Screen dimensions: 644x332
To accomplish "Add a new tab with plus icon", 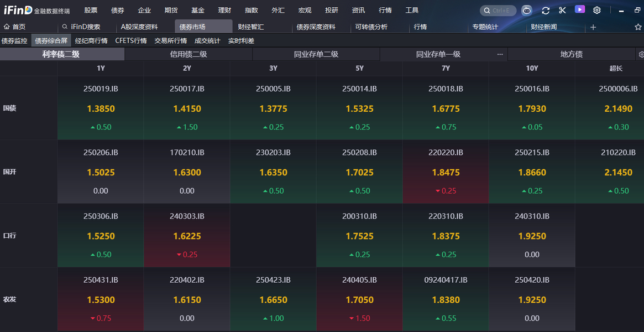I will click(593, 27).
